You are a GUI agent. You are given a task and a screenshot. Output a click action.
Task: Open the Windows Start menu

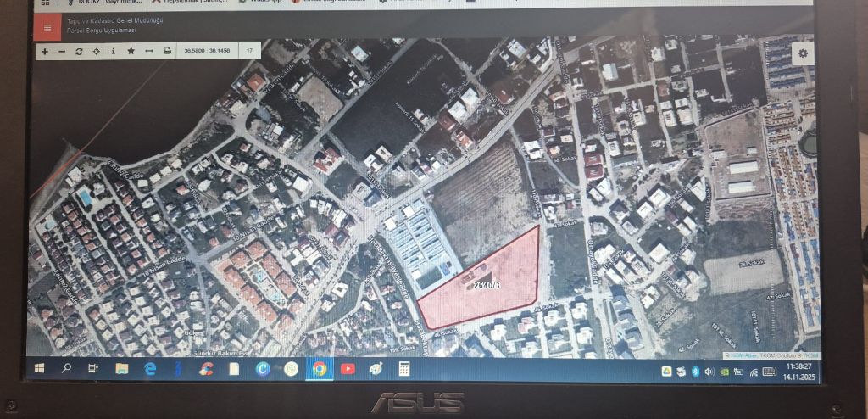click(x=39, y=369)
